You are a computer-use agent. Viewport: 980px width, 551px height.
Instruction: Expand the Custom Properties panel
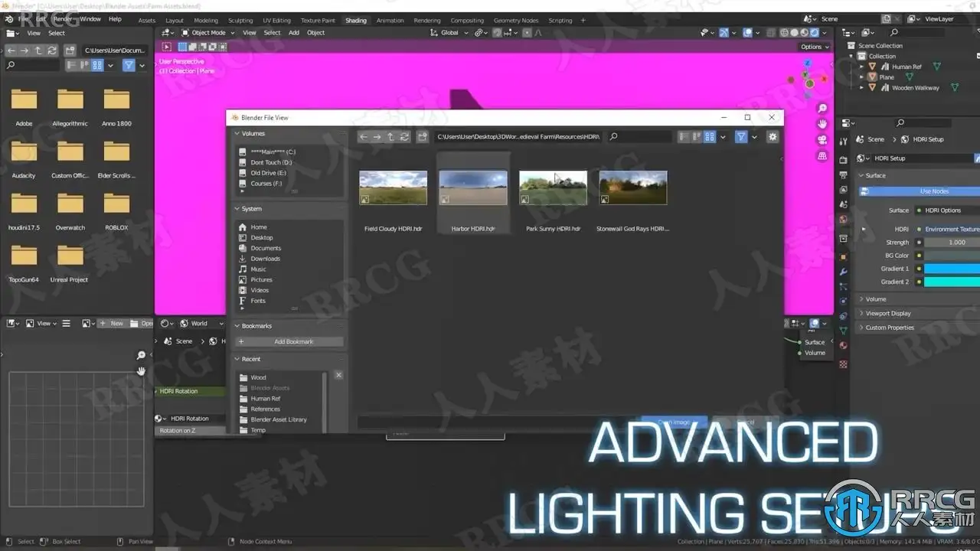pyautogui.click(x=889, y=328)
